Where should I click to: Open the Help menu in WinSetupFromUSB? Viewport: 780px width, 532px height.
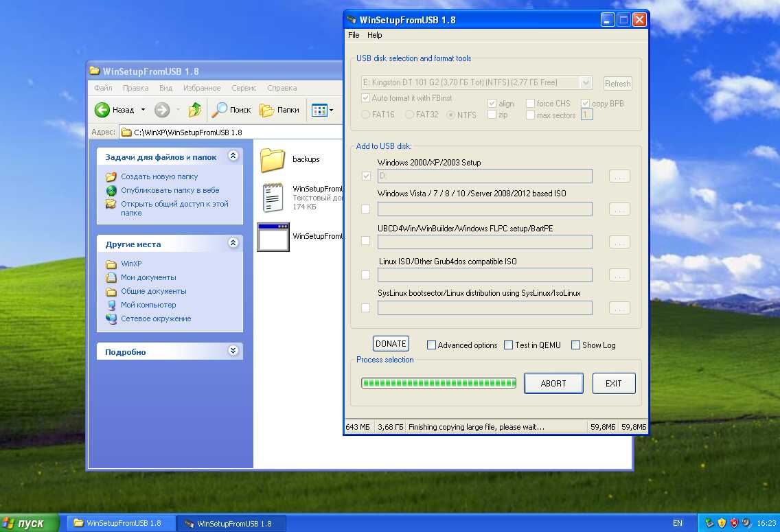point(374,35)
